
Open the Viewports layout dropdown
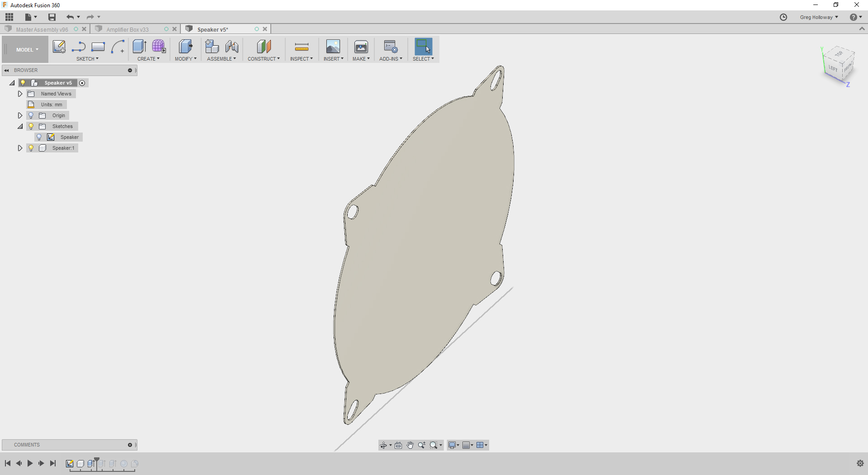(482, 445)
